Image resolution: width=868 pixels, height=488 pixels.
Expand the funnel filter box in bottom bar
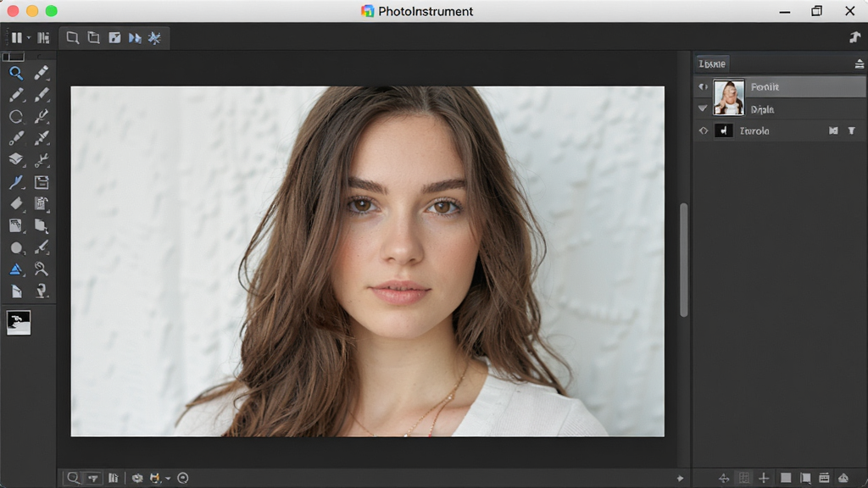click(93, 478)
